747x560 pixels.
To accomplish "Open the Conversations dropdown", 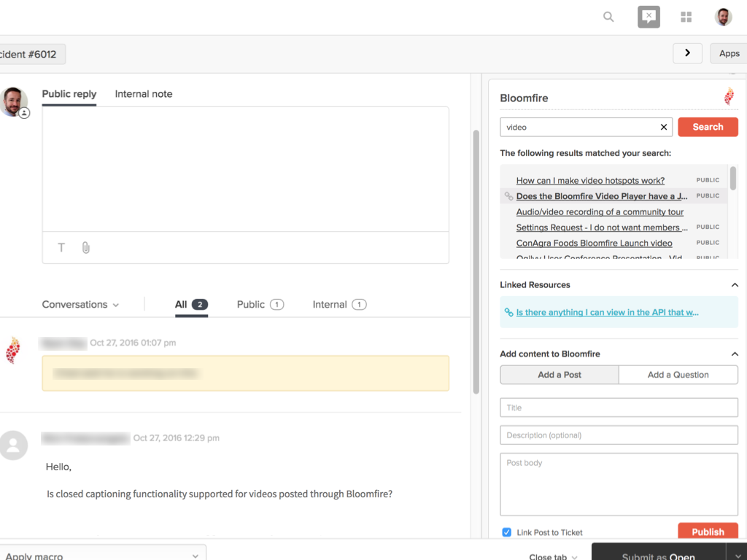I will (80, 304).
